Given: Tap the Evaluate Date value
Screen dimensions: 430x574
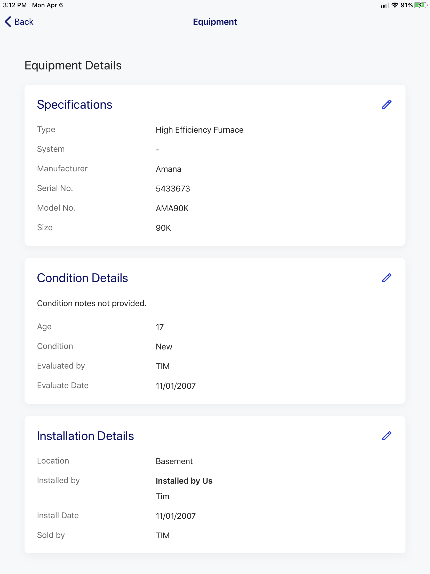Looking at the screenshot, I should coord(175,386).
